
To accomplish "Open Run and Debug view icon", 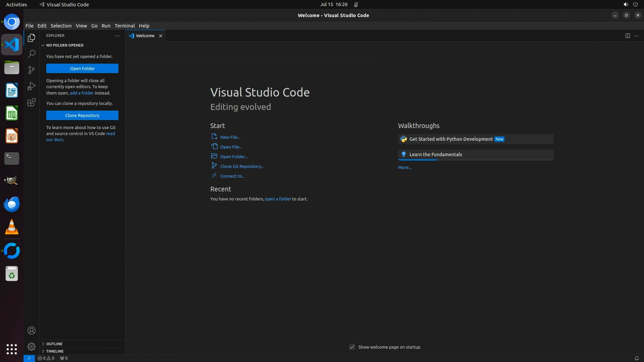I will tap(32, 86).
